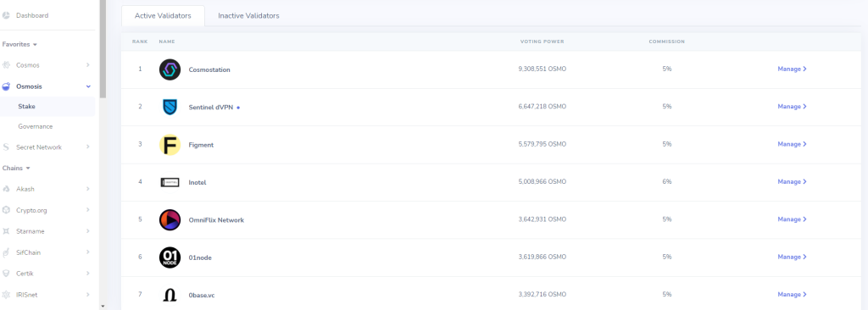Click the Figment F logo
Screen dimensions: 868x310
click(x=170, y=145)
